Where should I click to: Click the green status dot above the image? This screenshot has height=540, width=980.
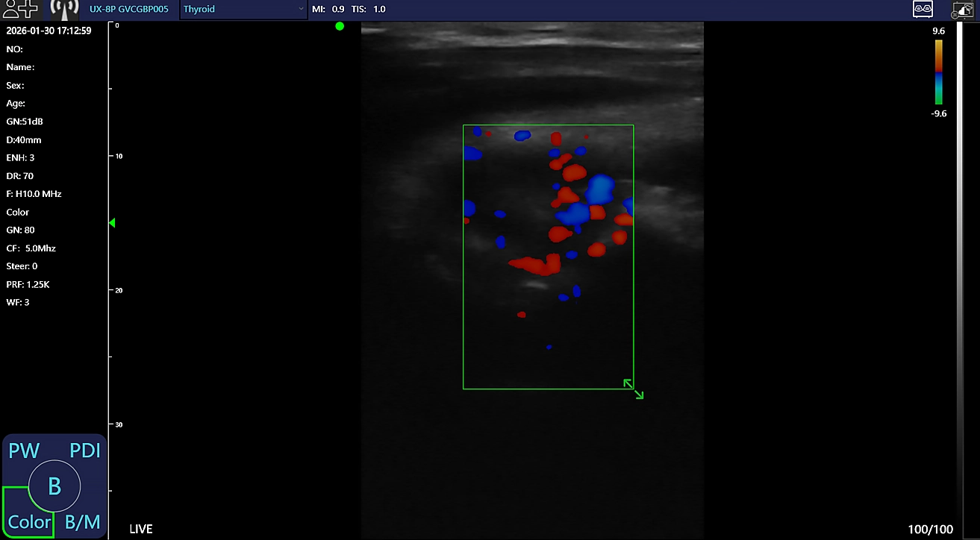(340, 26)
